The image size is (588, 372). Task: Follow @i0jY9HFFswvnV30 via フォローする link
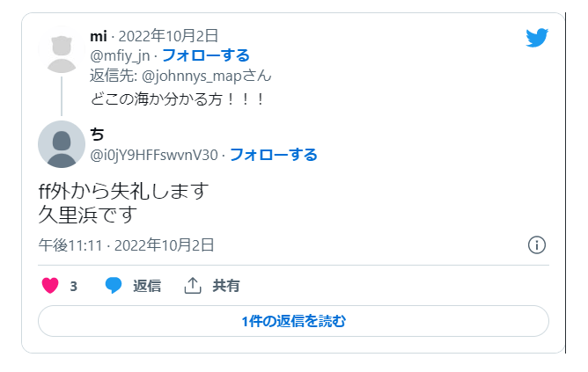click(274, 155)
